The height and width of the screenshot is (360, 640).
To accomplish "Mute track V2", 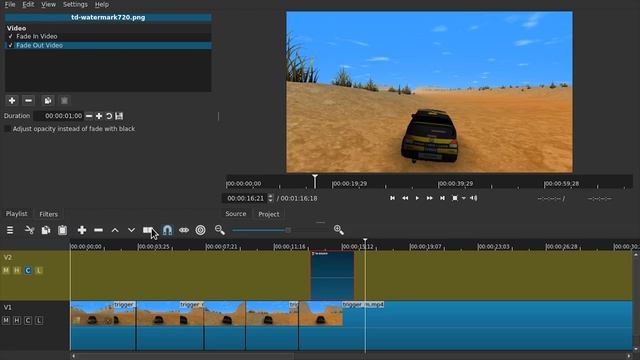I will click(6, 270).
